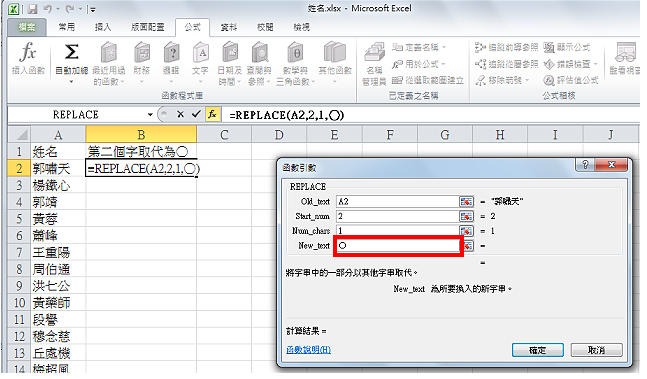The image size is (647, 379).
Task: Expand AutoSum dropdown arrow
Action: pyautogui.click(x=71, y=82)
